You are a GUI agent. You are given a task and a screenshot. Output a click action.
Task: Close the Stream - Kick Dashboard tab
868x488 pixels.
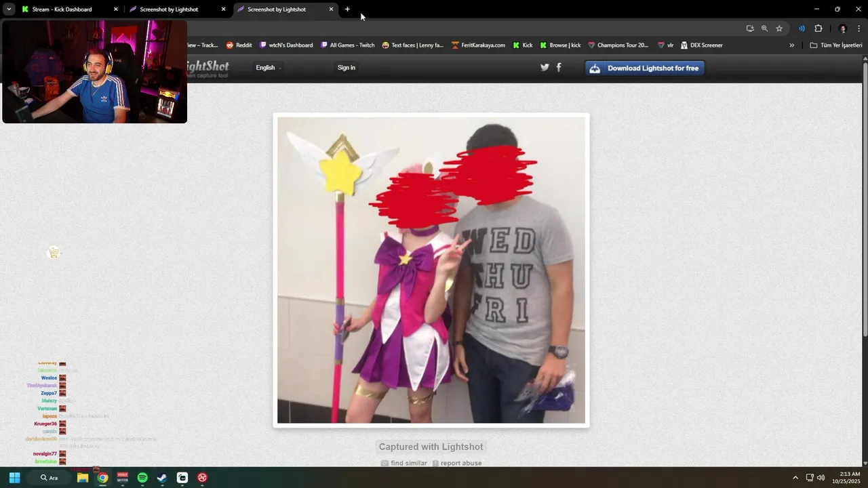115,9
